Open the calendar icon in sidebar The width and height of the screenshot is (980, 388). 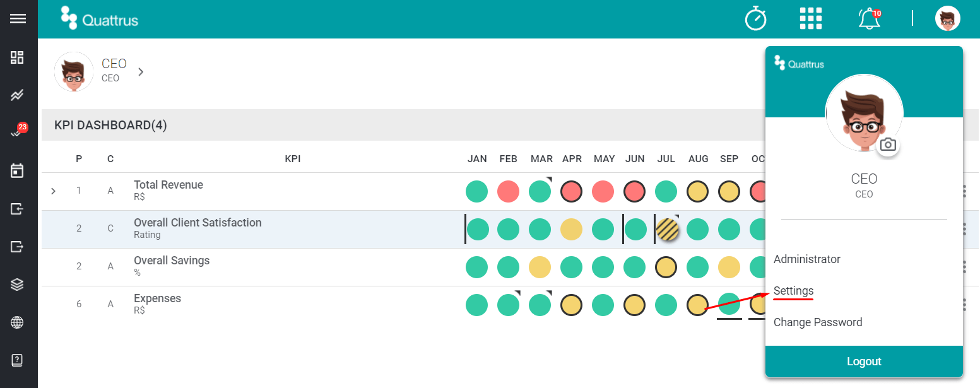tap(17, 170)
